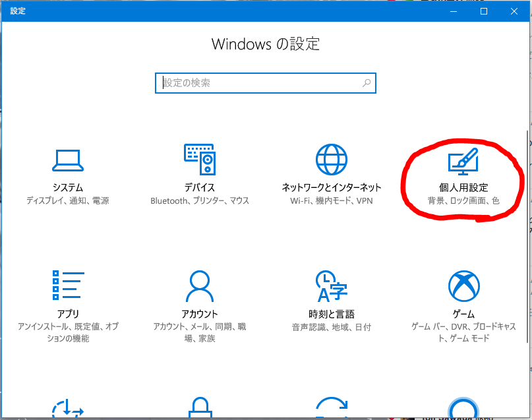Screen dimensions: 532x420
Task: Open the ネットワークとインターネット globe icon
Action: [x=332, y=160]
